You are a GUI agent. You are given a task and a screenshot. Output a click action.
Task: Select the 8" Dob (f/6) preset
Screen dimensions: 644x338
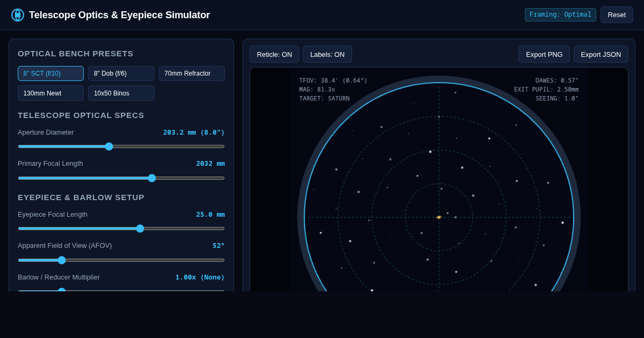point(121,74)
